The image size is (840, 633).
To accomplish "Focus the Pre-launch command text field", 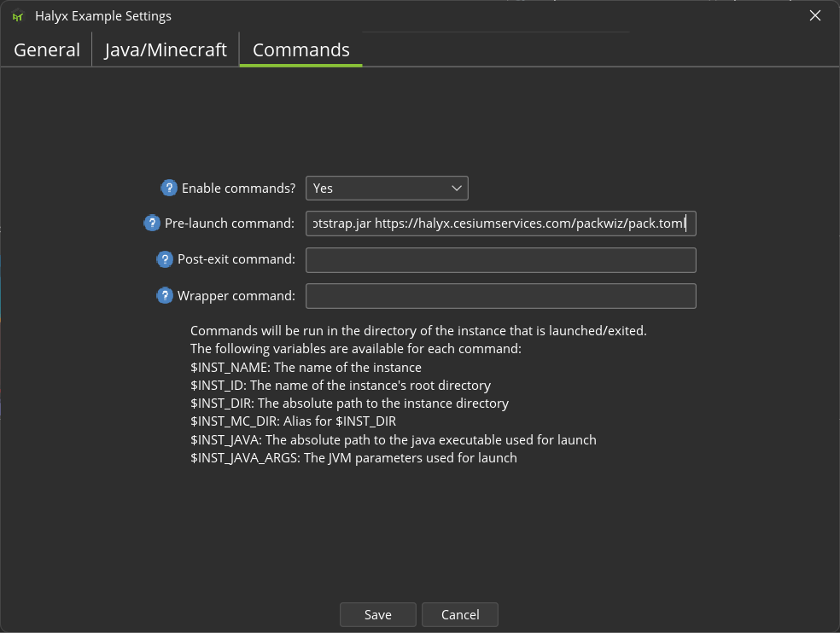I will (500, 224).
